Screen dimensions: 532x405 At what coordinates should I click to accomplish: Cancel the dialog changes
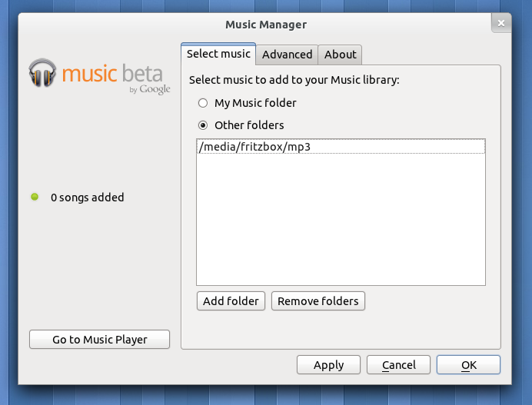click(398, 365)
